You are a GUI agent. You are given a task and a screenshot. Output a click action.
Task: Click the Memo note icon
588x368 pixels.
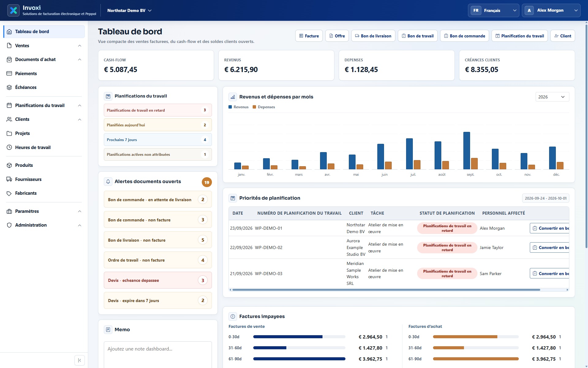(x=108, y=330)
